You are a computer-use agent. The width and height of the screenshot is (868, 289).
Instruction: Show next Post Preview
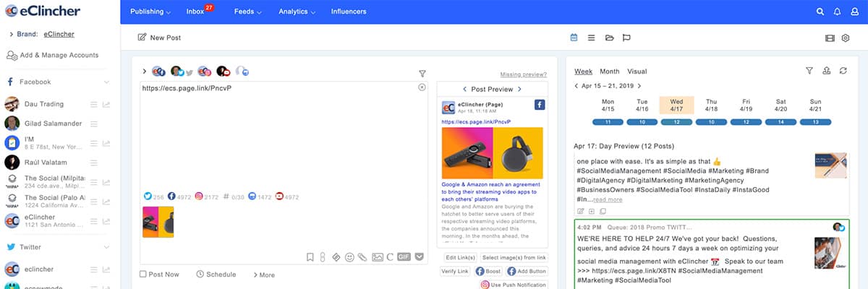coord(519,90)
